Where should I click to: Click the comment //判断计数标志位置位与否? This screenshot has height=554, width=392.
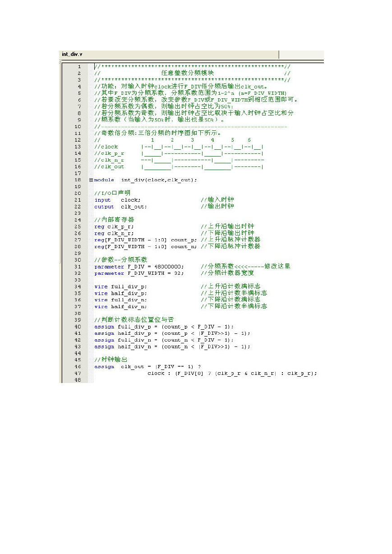tap(134, 319)
